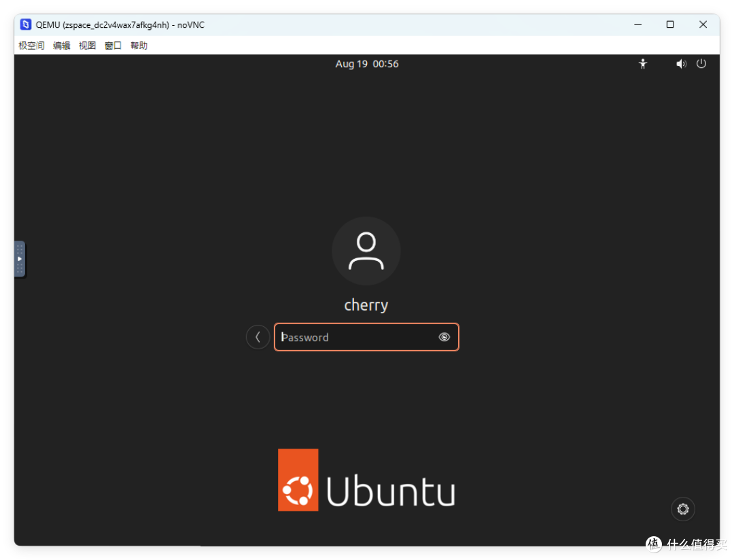Click the volume control in top bar
Image resolution: width=734 pixels, height=560 pixels.
(681, 63)
